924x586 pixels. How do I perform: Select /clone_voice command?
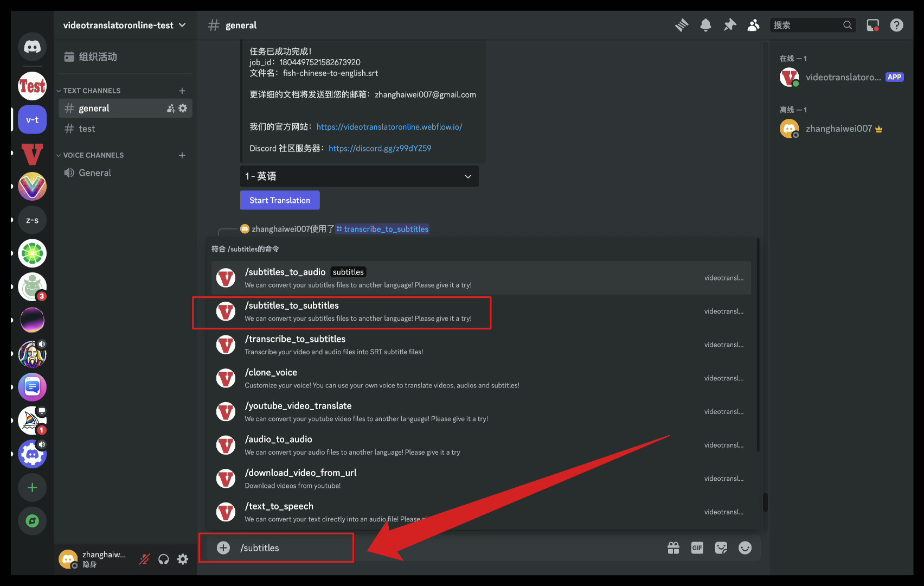(x=481, y=378)
